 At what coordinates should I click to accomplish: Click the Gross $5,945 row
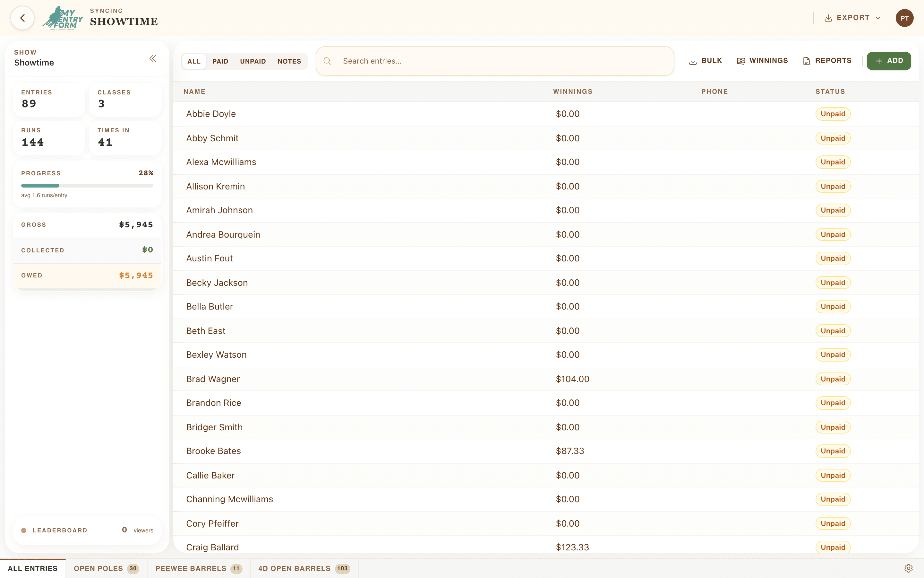pos(87,225)
